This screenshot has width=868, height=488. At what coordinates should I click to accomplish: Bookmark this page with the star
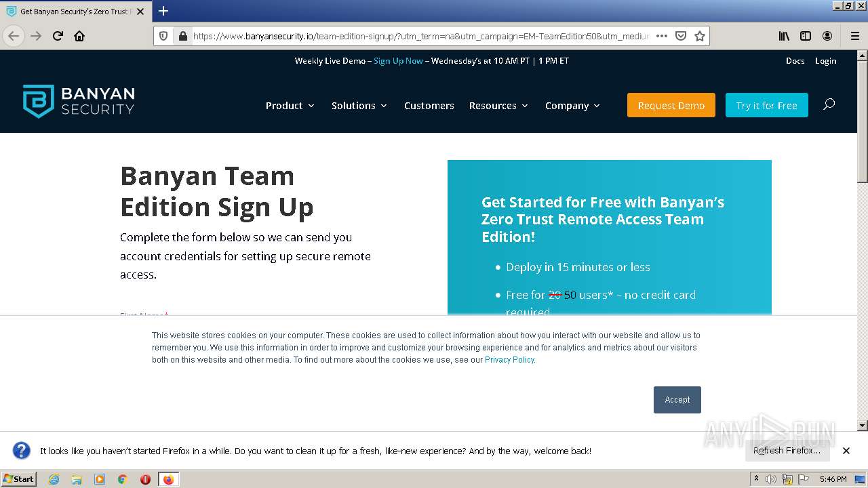pyautogui.click(x=700, y=36)
